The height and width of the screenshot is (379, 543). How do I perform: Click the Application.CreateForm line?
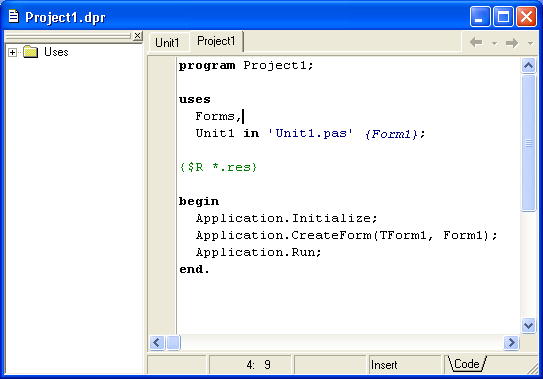click(346, 236)
